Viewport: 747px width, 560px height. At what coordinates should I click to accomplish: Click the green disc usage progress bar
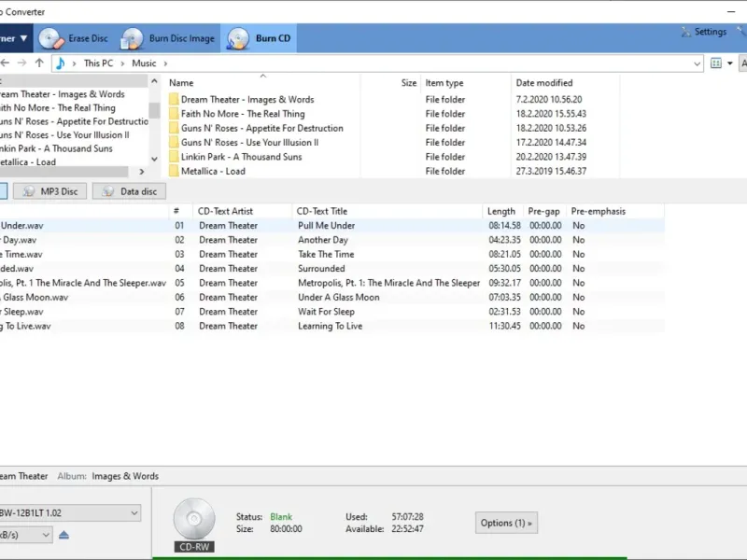point(389,558)
